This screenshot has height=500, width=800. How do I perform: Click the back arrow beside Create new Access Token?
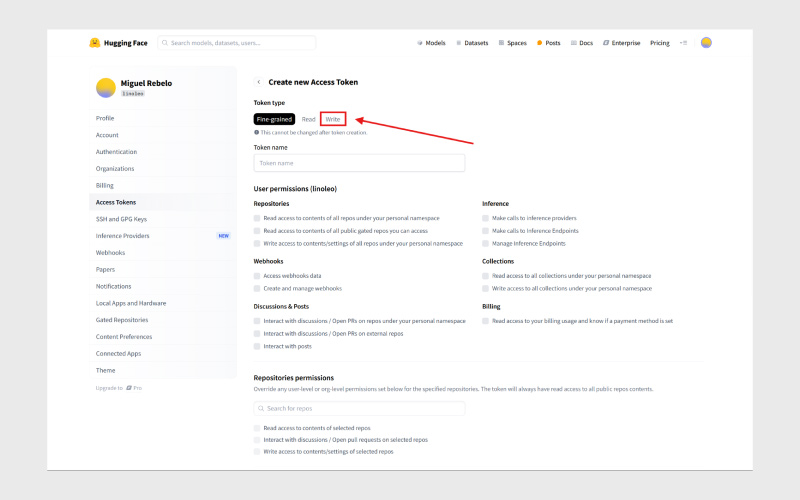pos(259,82)
